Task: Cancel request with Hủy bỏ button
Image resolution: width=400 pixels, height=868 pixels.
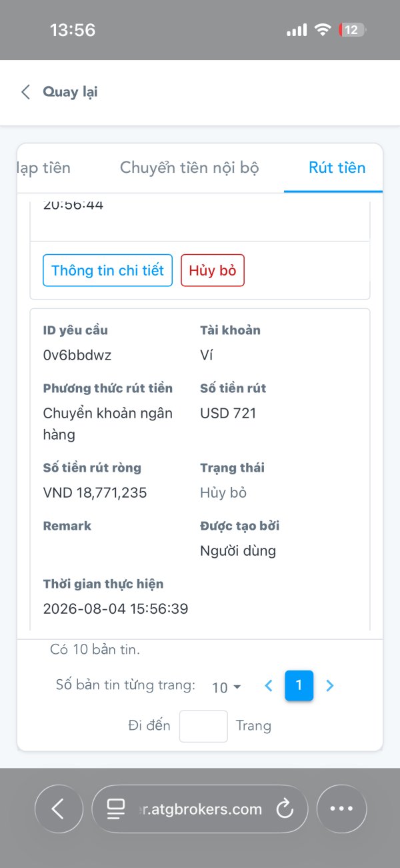Action: click(x=213, y=270)
